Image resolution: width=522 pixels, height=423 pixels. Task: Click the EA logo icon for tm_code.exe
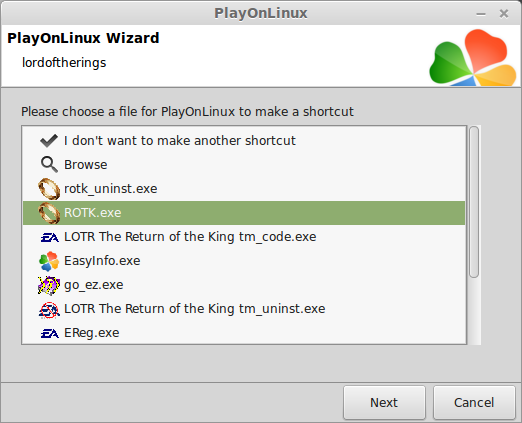tap(49, 237)
